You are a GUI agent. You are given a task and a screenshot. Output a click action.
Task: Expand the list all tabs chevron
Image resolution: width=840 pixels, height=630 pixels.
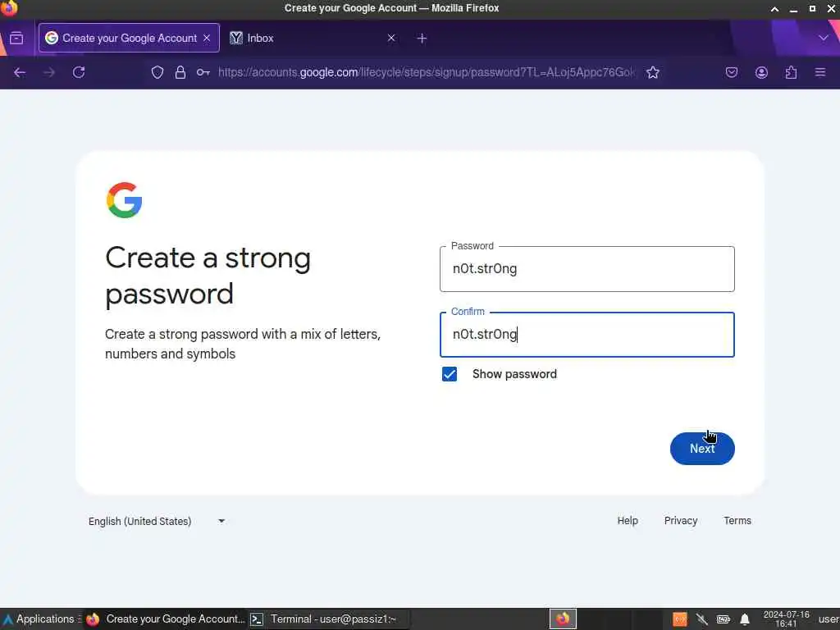(x=824, y=38)
